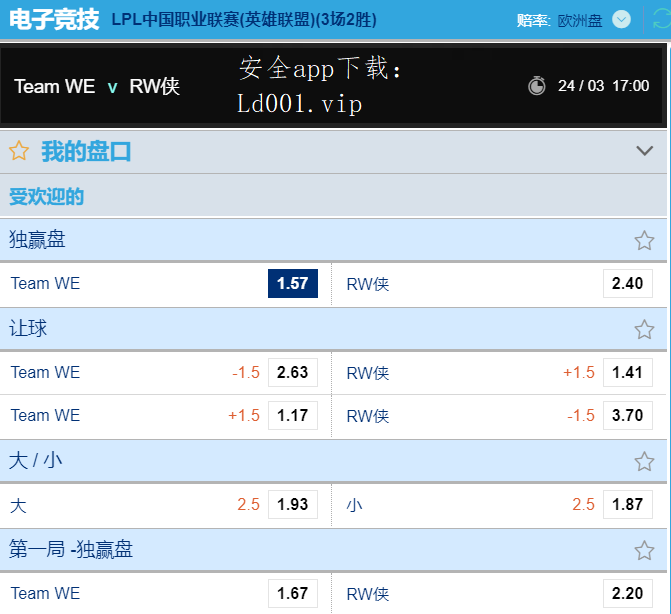Image resolution: width=671 pixels, height=614 pixels.
Task: Favorite the 独赢盘 market star
Action: (x=644, y=240)
